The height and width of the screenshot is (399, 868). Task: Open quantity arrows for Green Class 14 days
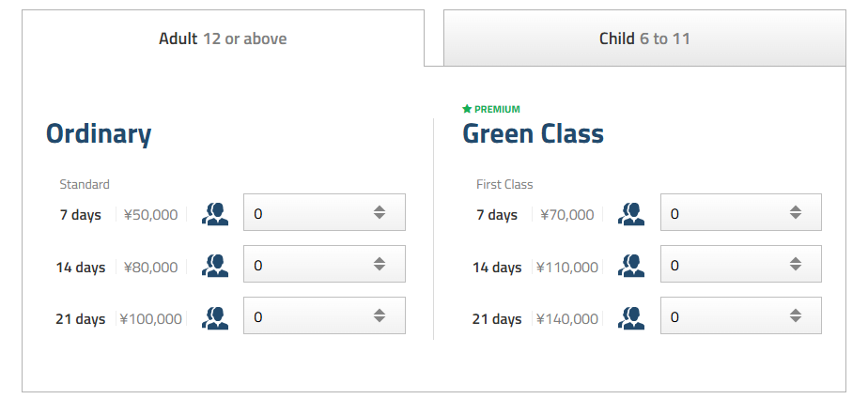point(796,265)
